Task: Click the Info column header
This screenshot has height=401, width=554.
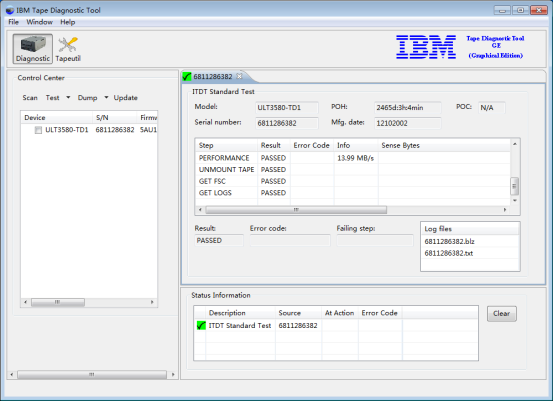Action: 356,145
